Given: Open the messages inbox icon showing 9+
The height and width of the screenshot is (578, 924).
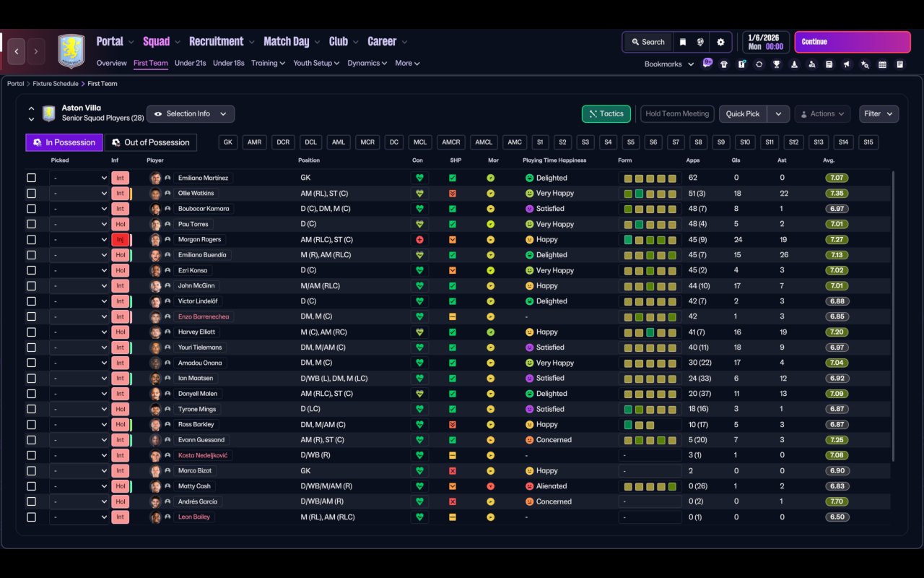Looking at the screenshot, I should pyautogui.click(x=707, y=64).
